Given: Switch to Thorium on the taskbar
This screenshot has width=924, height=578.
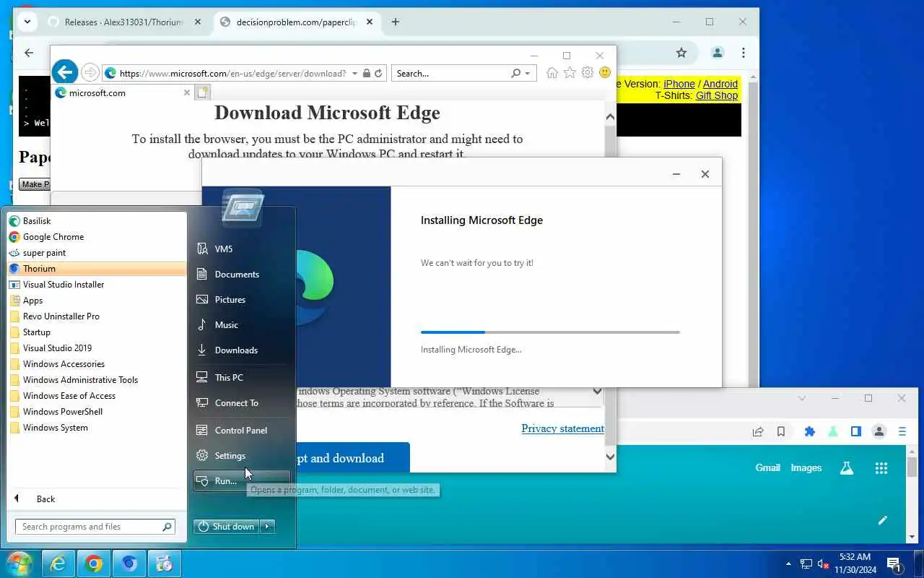Looking at the screenshot, I should click(129, 564).
